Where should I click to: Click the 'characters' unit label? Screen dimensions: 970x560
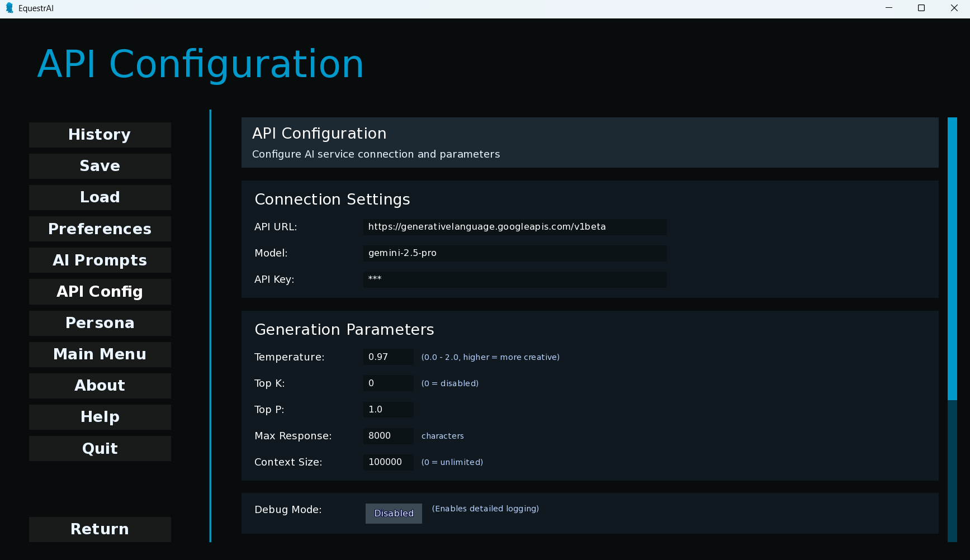[x=442, y=436]
